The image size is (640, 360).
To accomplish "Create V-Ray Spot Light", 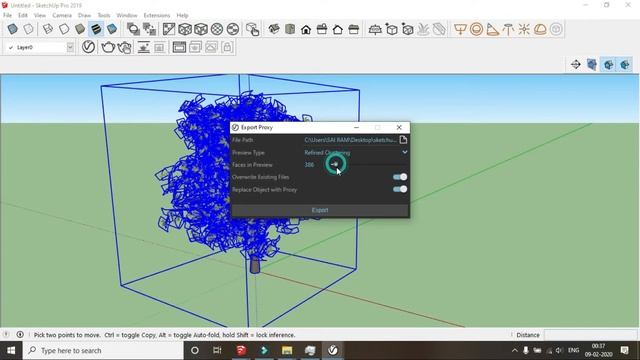I will pyautogui.click(x=492, y=29).
